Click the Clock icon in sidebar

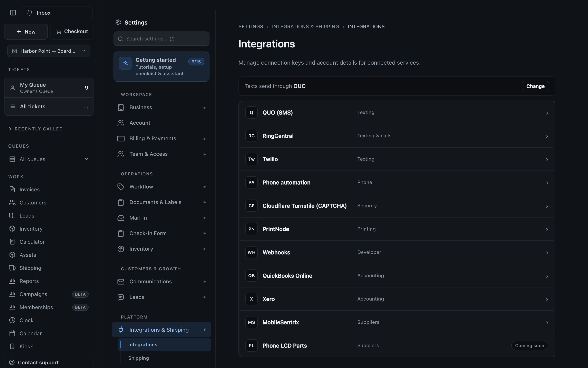point(12,320)
